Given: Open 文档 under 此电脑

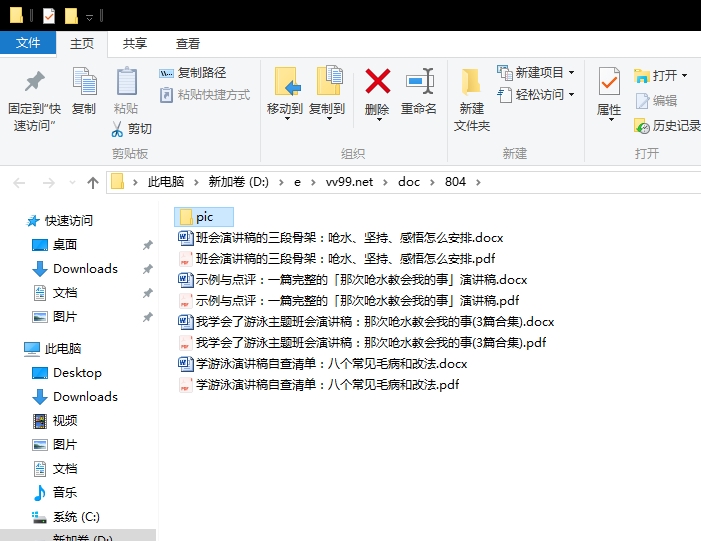Looking at the screenshot, I should click(55, 469).
